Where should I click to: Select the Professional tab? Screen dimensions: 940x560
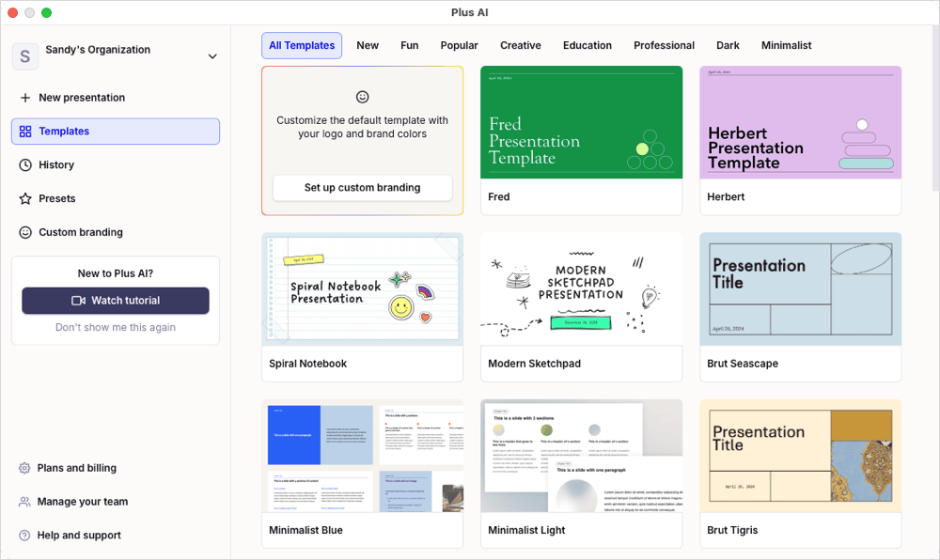(665, 45)
